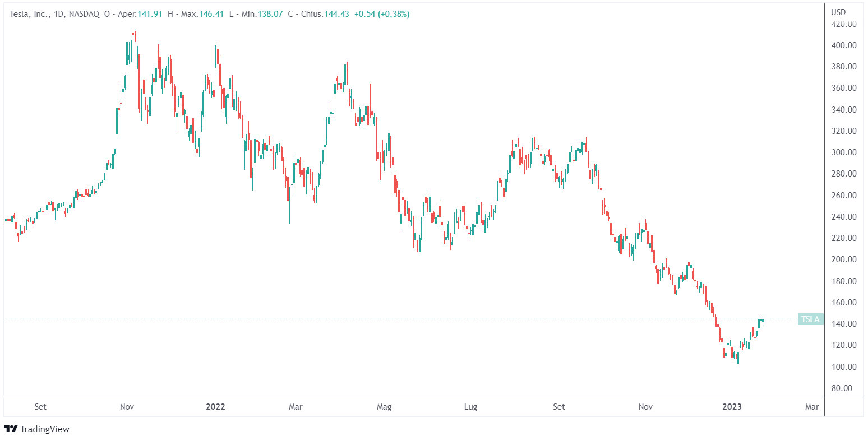Click the Chius. close value 144.43
The image size is (868, 436).
(336, 14)
